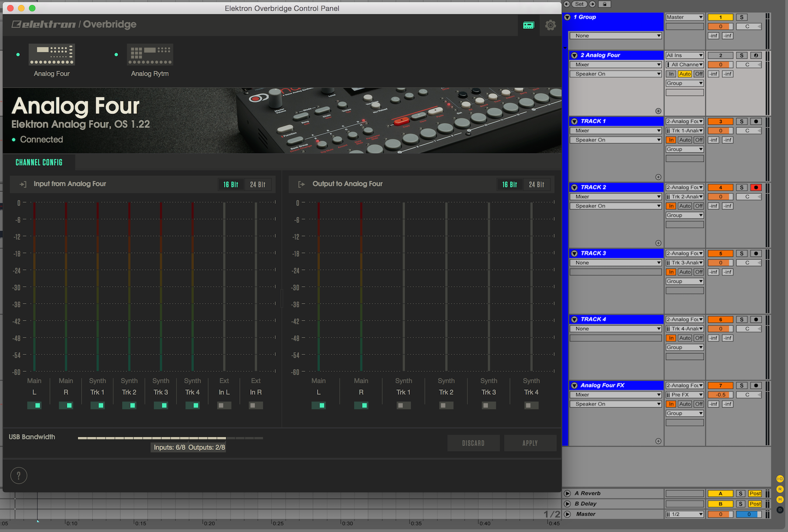Toggle Main L output channel switch
The image size is (788, 532).
pos(319,405)
